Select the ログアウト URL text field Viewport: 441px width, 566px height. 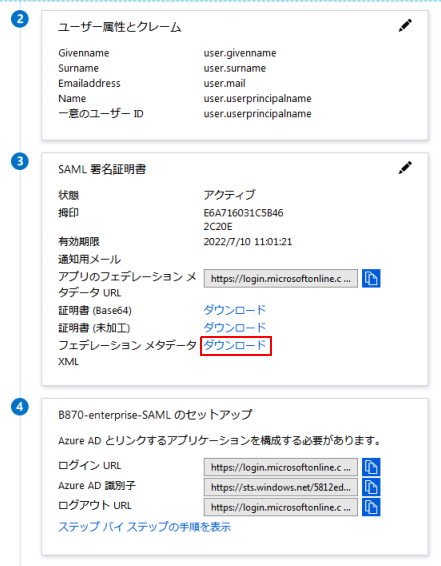pyautogui.click(x=281, y=507)
